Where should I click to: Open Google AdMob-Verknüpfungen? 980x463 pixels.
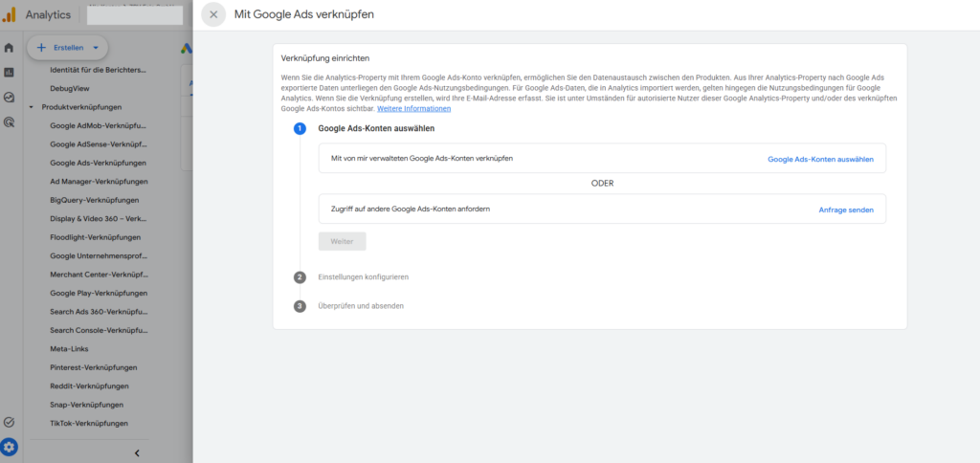(99, 125)
